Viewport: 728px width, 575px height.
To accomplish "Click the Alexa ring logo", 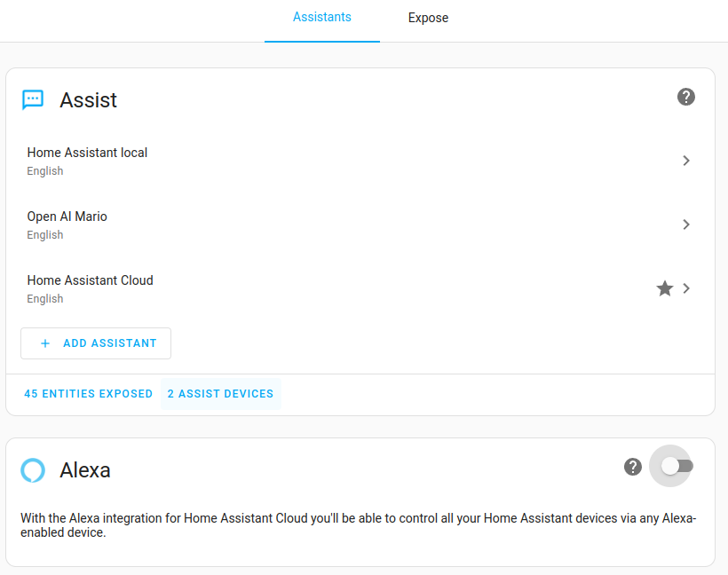I will (x=33, y=470).
